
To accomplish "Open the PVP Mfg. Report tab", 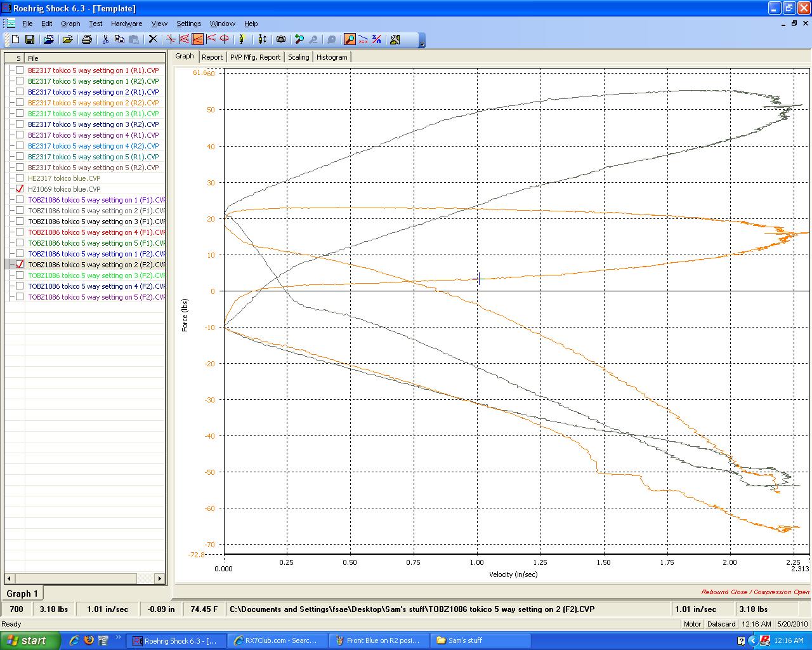I will click(255, 57).
